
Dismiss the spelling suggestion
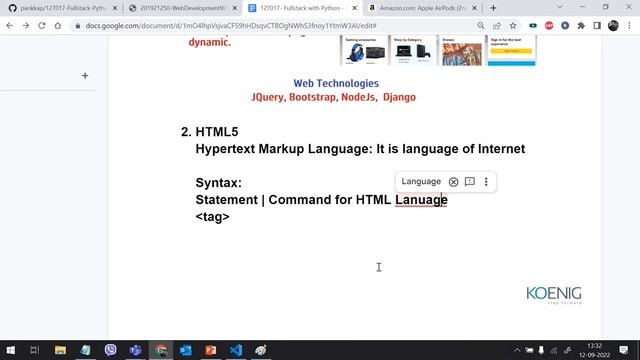(453, 182)
